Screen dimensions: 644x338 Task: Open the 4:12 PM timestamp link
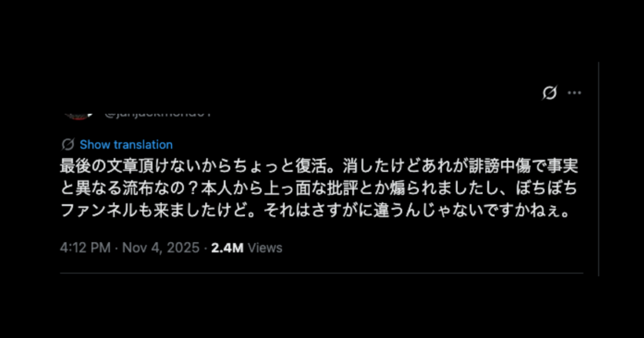(85, 248)
